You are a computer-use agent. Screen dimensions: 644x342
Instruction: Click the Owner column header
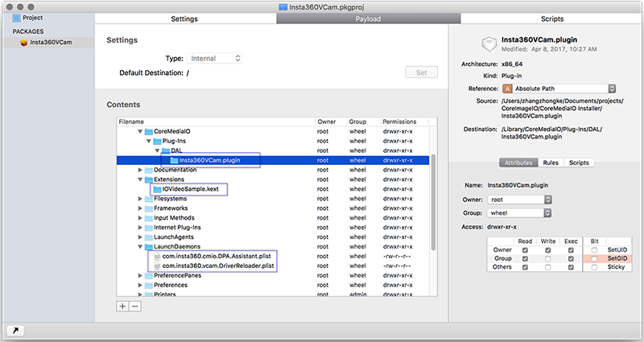pos(331,122)
